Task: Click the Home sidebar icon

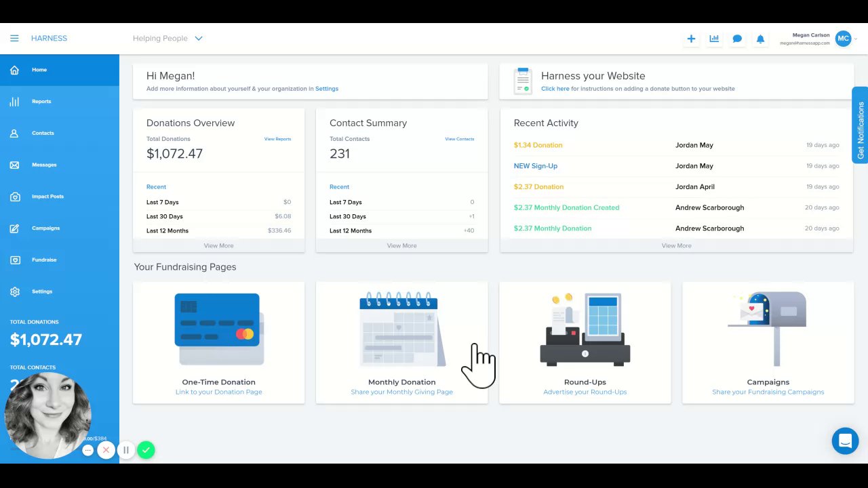Action: coord(14,70)
